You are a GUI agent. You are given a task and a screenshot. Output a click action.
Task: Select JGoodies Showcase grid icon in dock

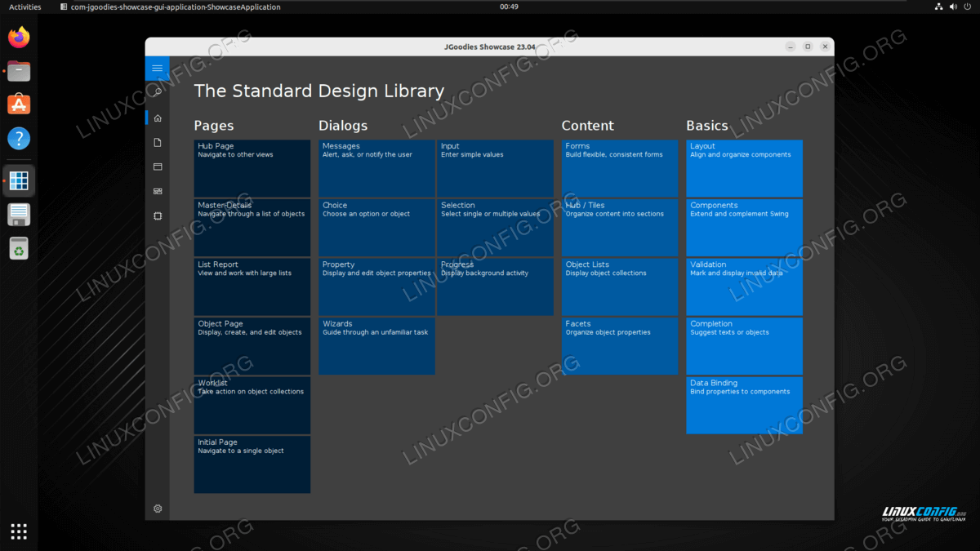[19, 180]
